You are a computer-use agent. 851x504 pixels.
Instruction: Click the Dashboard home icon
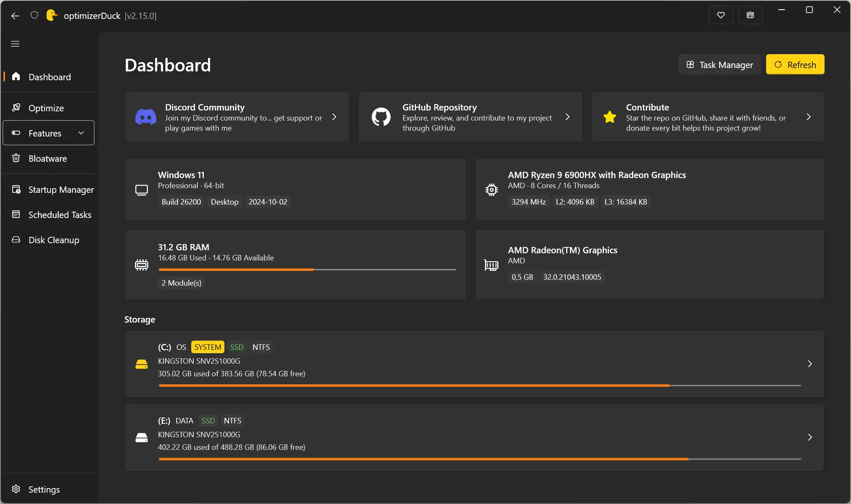pyautogui.click(x=16, y=76)
